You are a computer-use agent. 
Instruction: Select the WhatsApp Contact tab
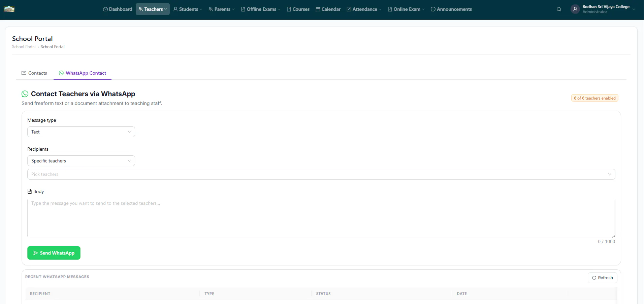click(x=83, y=73)
